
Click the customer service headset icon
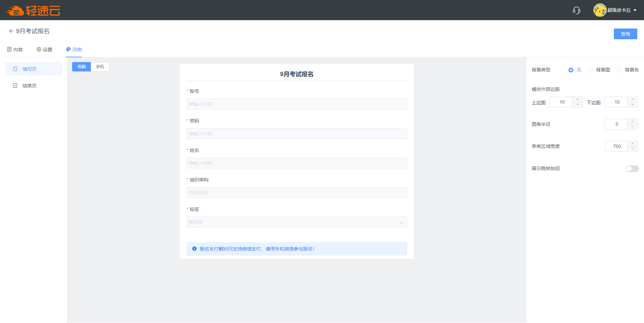click(x=576, y=10)
